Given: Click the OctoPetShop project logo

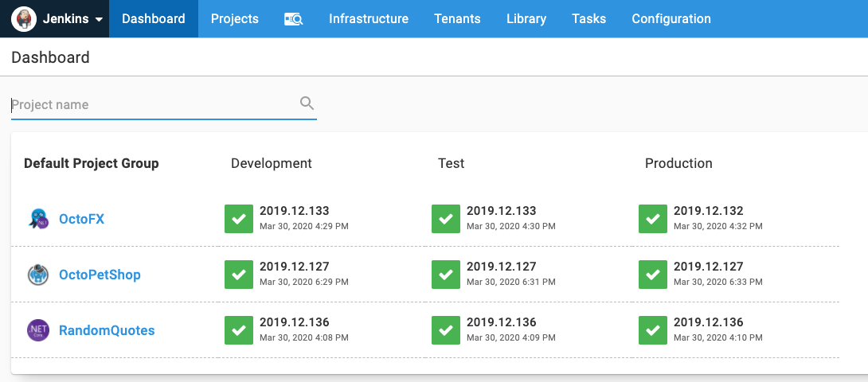Looking at the screenshot, I should pyautogui.click(x=38, y=275).
